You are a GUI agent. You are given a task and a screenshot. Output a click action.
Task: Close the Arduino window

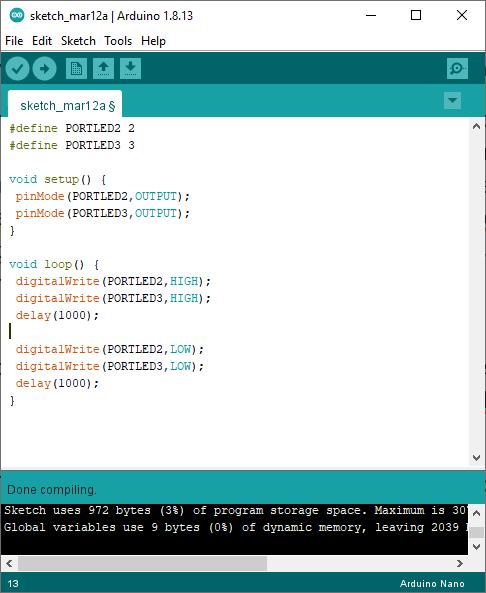462,16
